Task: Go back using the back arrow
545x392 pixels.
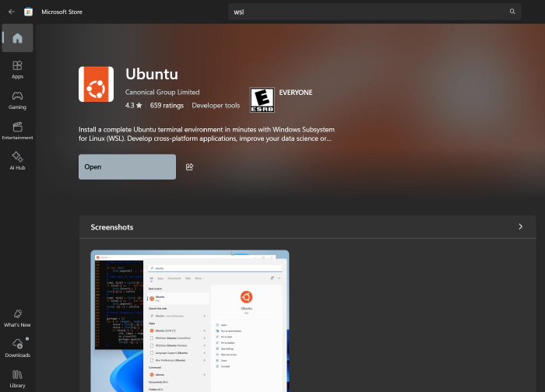Action: (x=11, y=12)
